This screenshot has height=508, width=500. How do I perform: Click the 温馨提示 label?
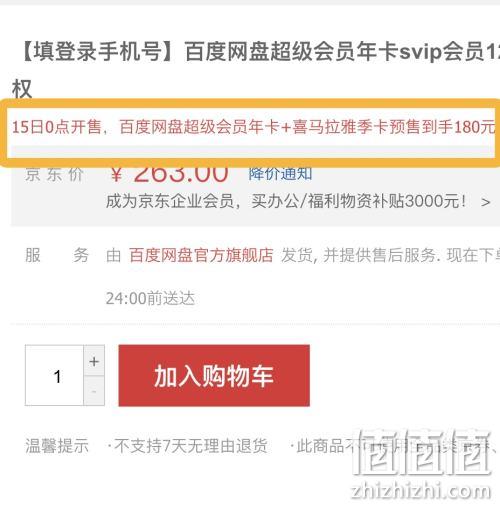click(x=57, y=446)
